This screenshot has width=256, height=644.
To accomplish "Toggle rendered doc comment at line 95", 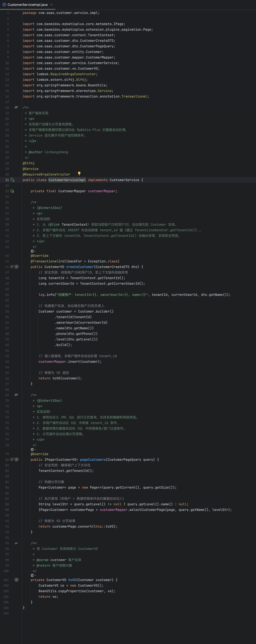I will pos(16,543).
